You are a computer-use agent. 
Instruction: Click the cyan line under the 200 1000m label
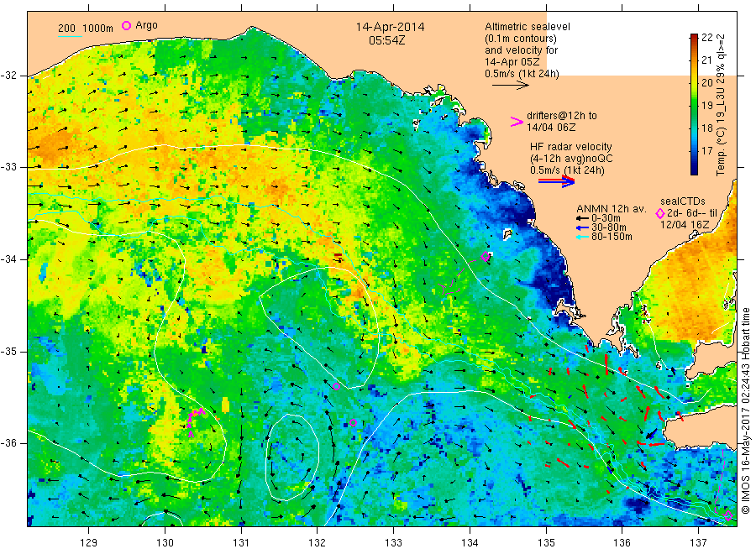click(71, 36)
